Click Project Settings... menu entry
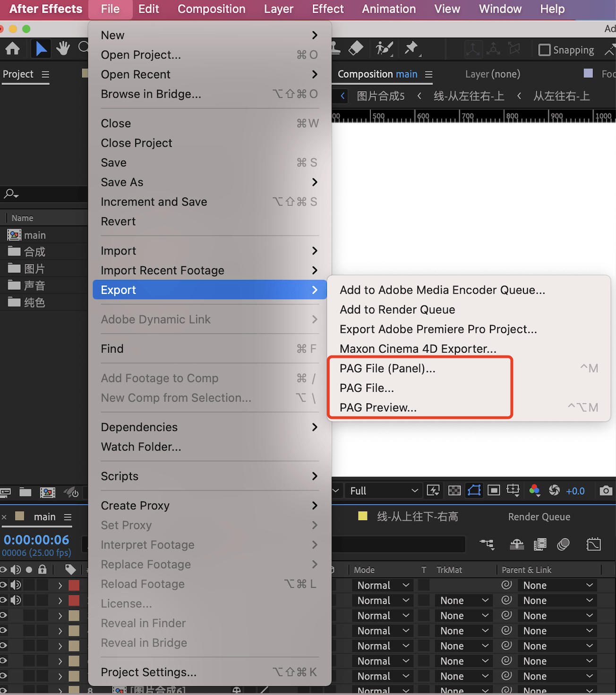 [209, 672]
